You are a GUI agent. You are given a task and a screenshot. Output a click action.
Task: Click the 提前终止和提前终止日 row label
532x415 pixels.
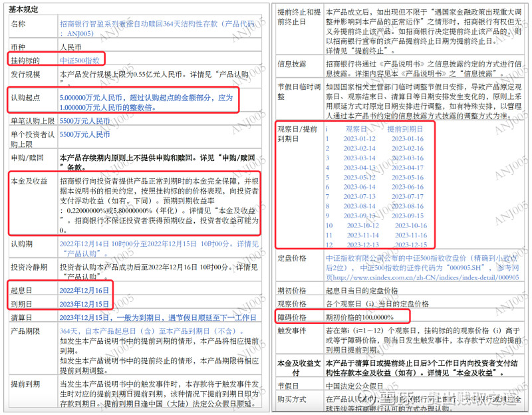click(x=299, y=17)
